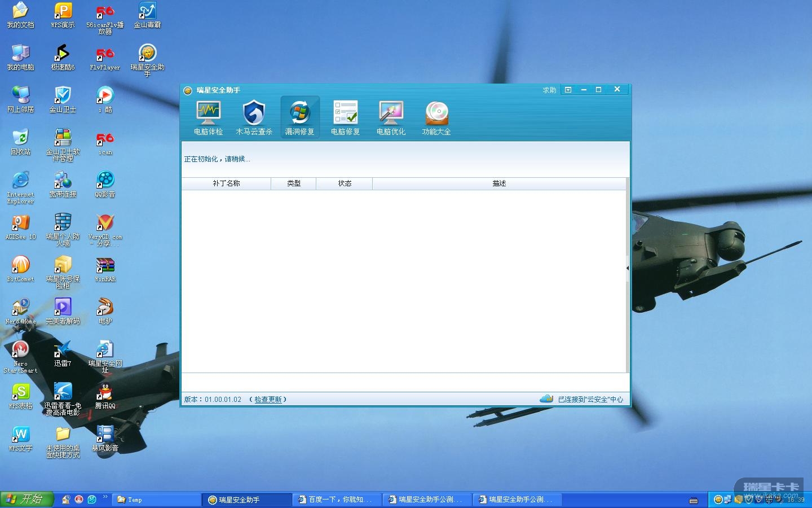Select the BitComet desktop shortcut
This screenshot has height=508, width=812.
[20, 269]
